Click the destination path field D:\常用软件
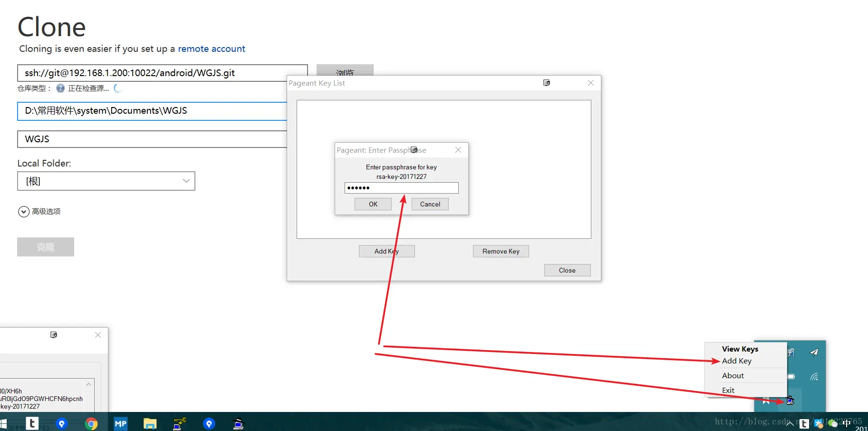Viewport: 868px width, 431px height. (152, 111)
